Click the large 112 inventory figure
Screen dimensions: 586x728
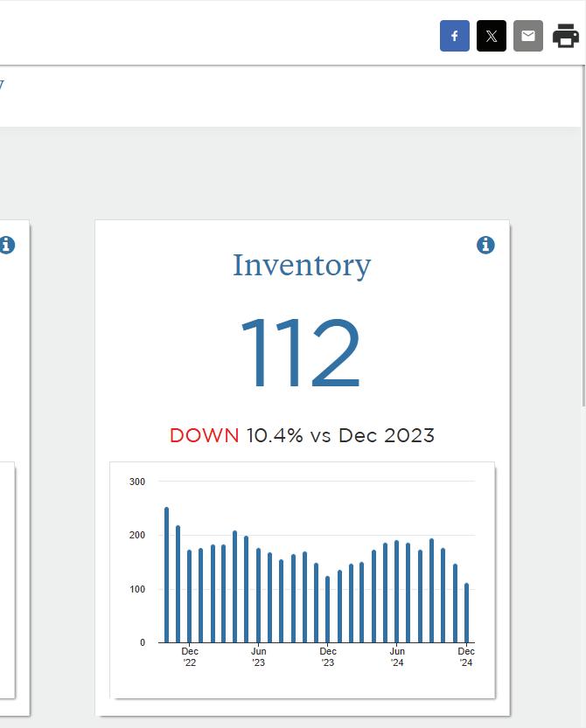click(301, 352)
